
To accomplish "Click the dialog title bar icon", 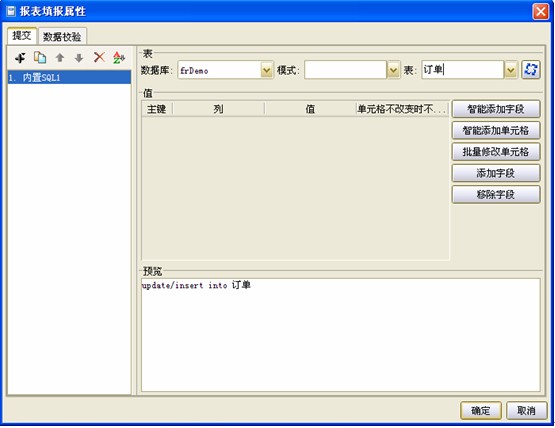I will click(11, 11).
